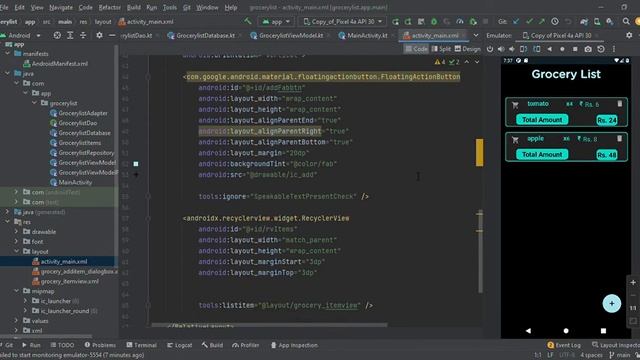Delete the tomato item with trash icon

pos(620,104)
